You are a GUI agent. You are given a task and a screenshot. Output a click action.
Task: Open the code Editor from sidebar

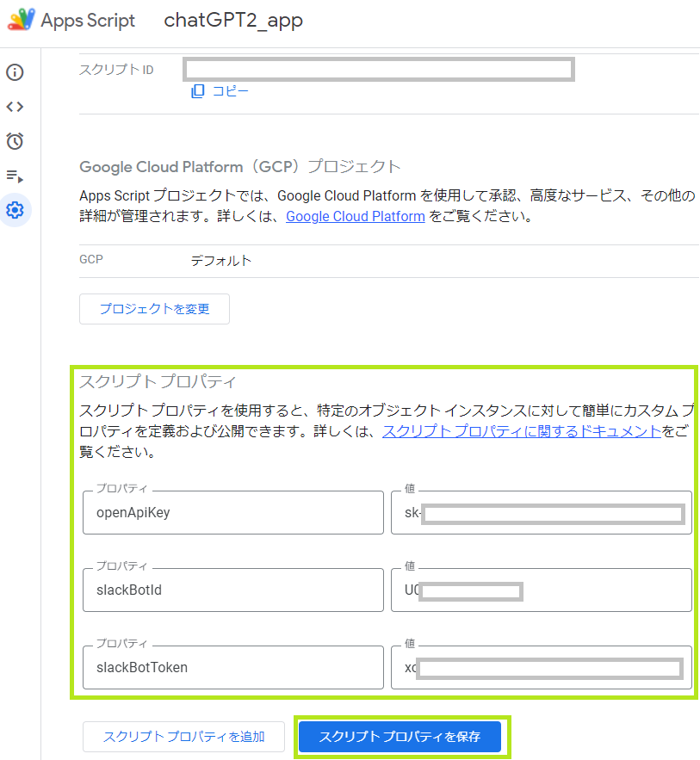tap(15, 107)
